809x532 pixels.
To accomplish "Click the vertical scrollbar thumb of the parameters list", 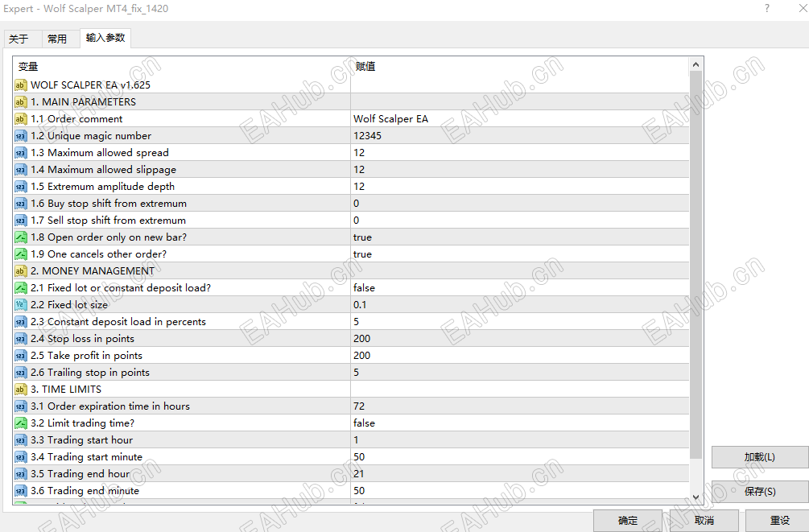I will (695, 266).
